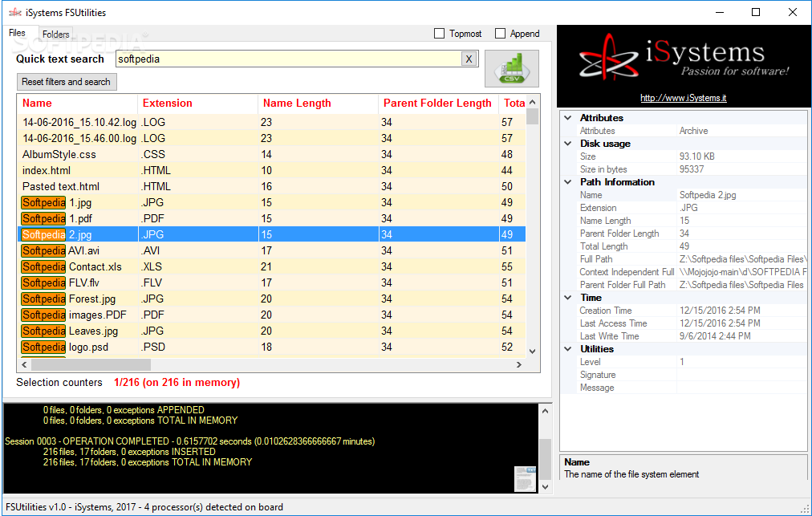Viewport: 812px width, 516px height.
Task: Click the file list vertical scrollbar thumb
Action: coord(532,116)
